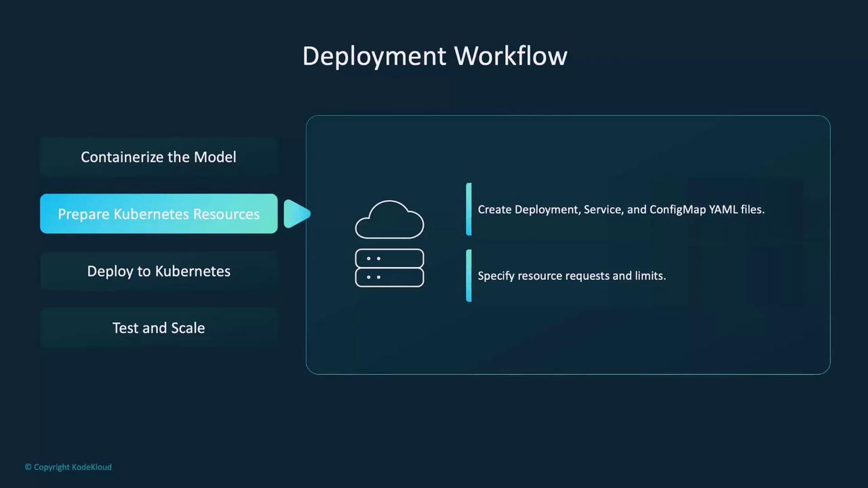Click the resource requests and limits text
Viewport: 868px width, 488px height.
tap(572, 276)
